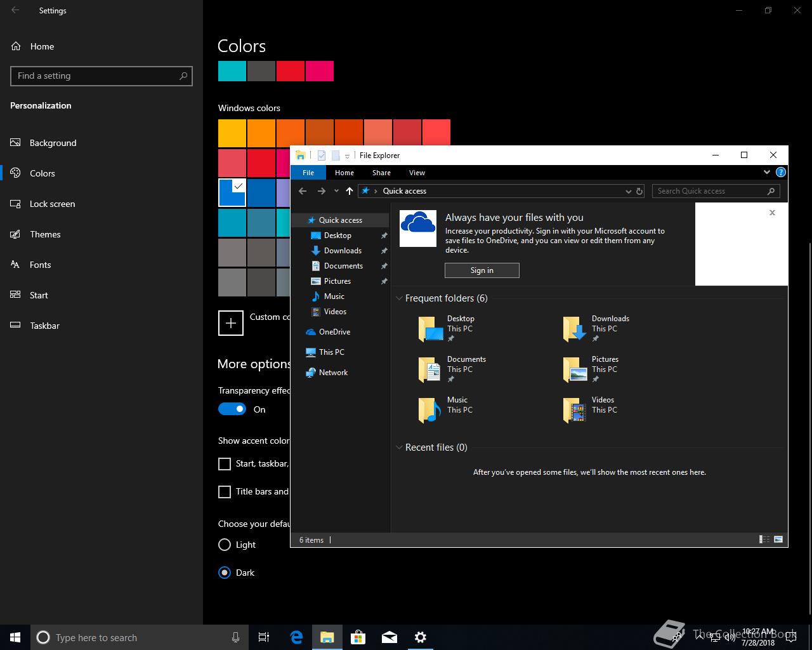Expand the File Explorer ribbon chevron

[767, 172]
